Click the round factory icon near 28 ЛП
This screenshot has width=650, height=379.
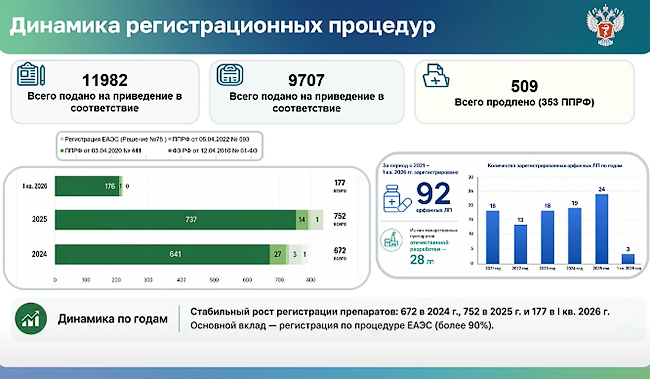point(391,241)
